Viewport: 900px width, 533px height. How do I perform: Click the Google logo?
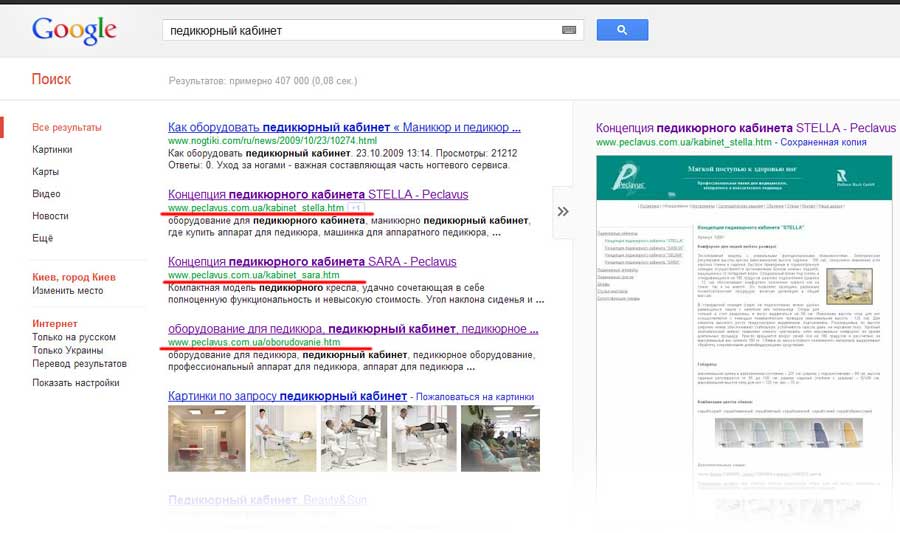coord(74,30)
